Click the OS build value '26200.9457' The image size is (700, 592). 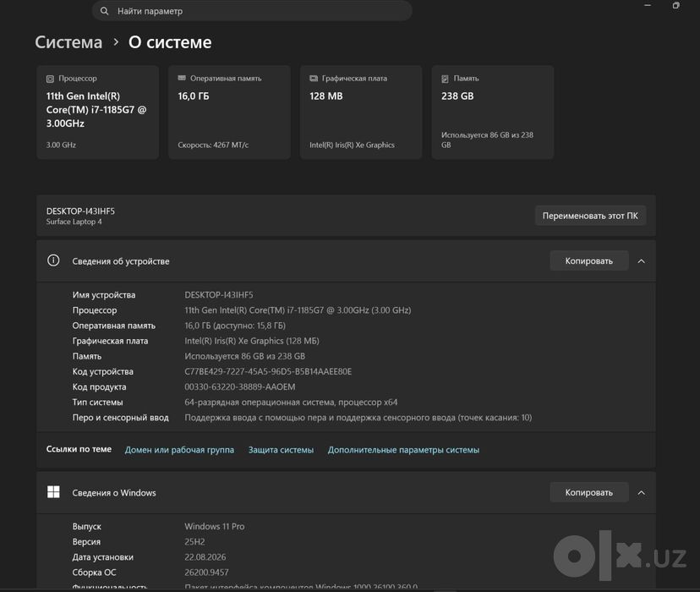206,572
